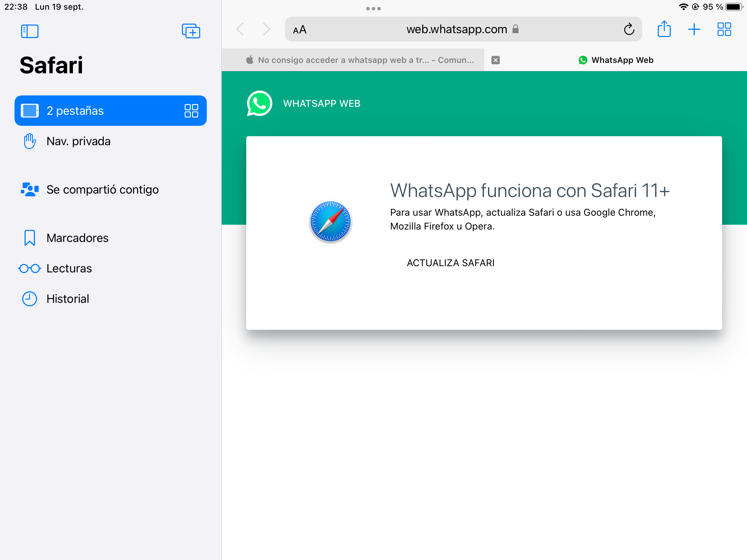
Task: Open the 2 pestañas tab group
Action: [75, 111]
